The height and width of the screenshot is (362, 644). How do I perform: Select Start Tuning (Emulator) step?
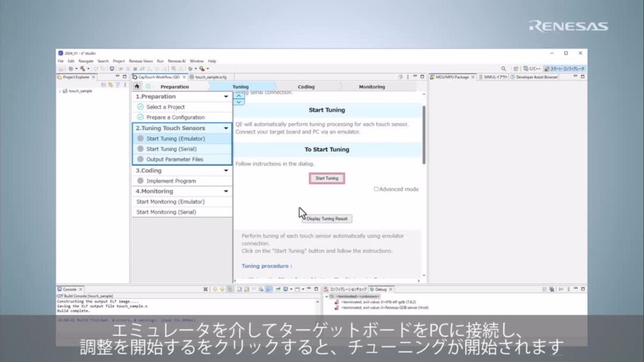pyautogui.click(x=182, y=139)
